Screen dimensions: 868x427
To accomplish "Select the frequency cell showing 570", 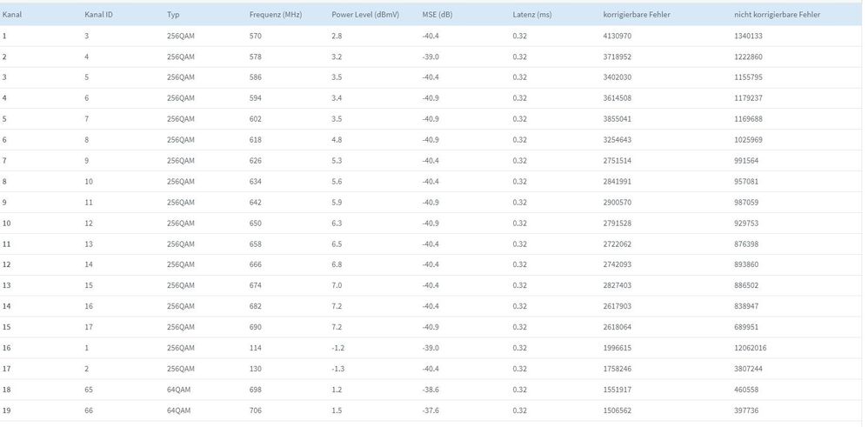I will pyautogui.click(x=256, y=36).
